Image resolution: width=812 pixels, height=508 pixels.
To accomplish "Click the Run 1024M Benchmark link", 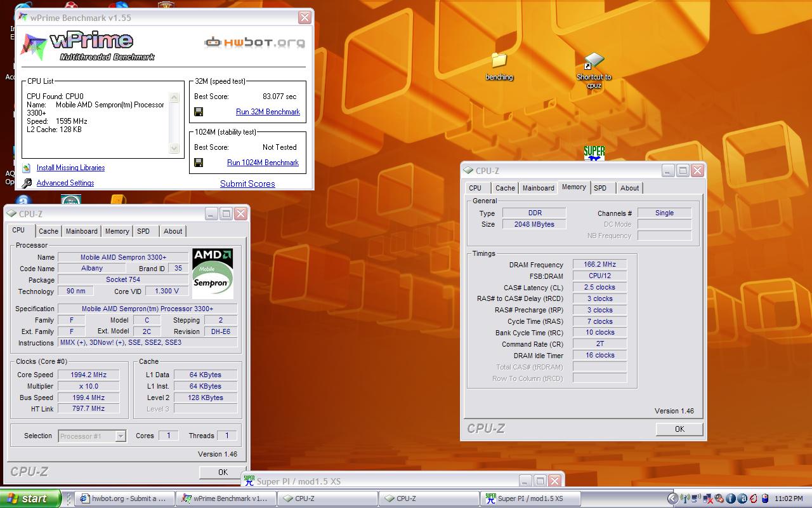I will pos(263,163).
